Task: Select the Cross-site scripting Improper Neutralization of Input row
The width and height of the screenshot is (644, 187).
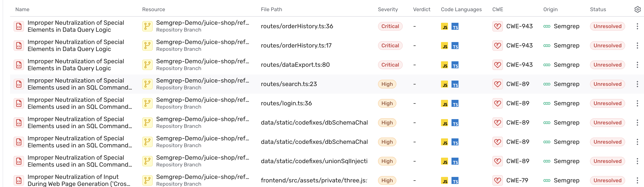Action: pyautogui.click(x=79, y=180)
